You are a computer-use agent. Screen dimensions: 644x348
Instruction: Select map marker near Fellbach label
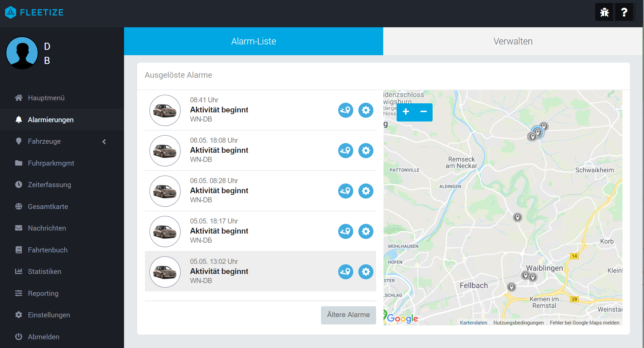(x=511, y=287)
